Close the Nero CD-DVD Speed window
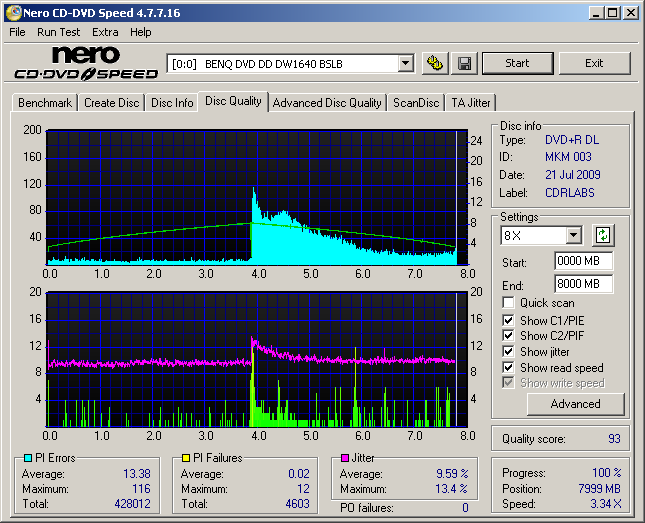 [x=630, y=13]
